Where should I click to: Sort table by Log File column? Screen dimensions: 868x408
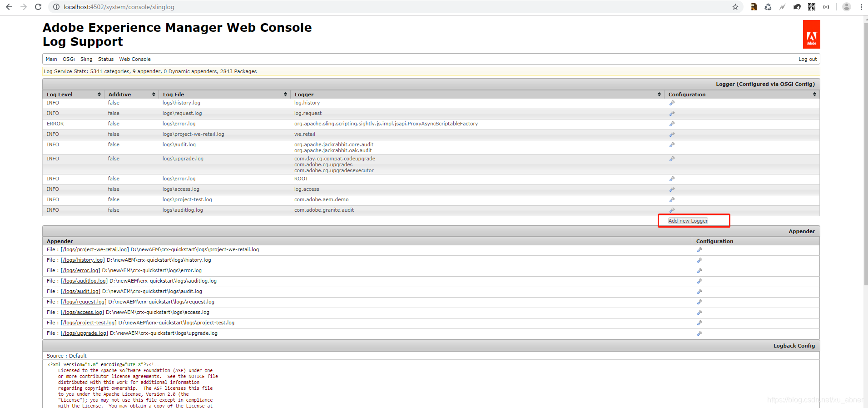[224, 95]
